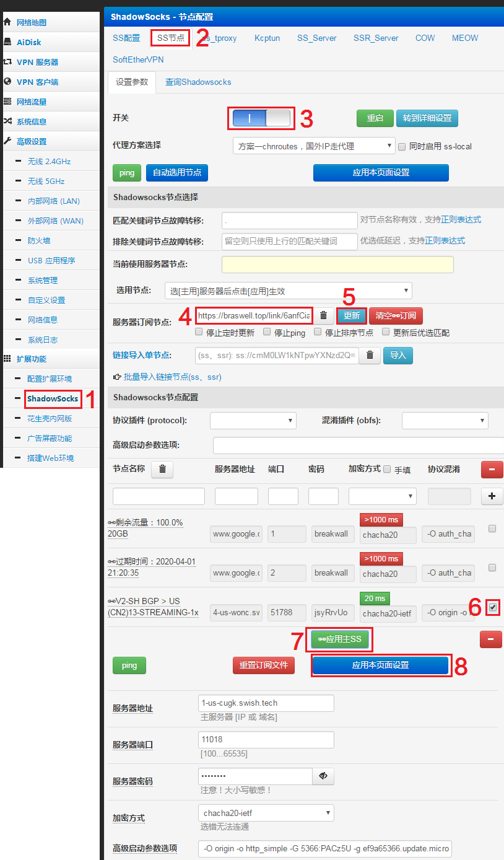Click trash icon beside link import field
The width and height of the screenshot is (504, 860).
370,355
